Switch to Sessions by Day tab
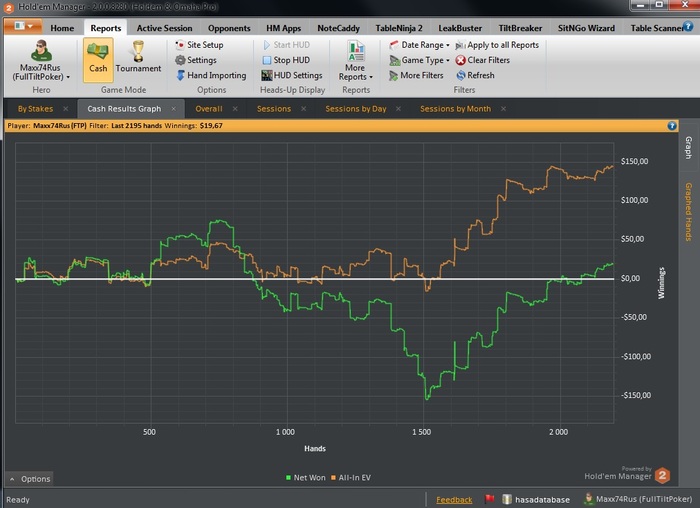Viewport: 700px width, 508px height. (x=356, y=109)
